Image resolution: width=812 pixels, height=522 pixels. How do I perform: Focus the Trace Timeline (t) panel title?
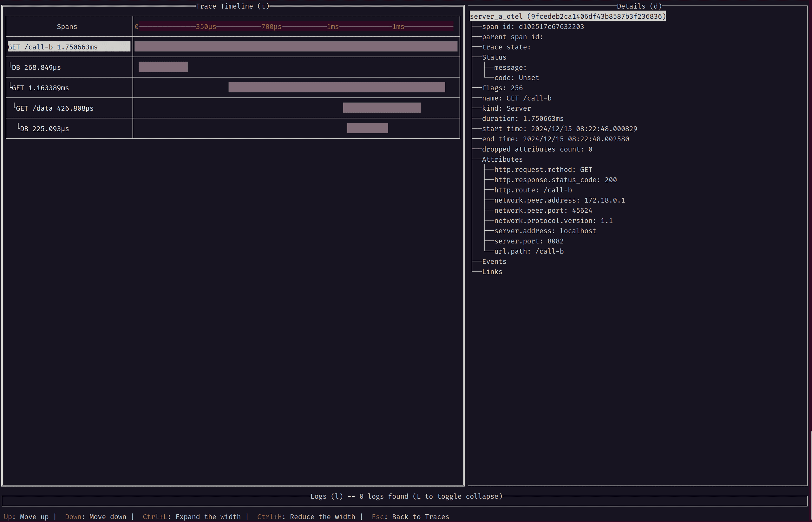coord(232,6)
